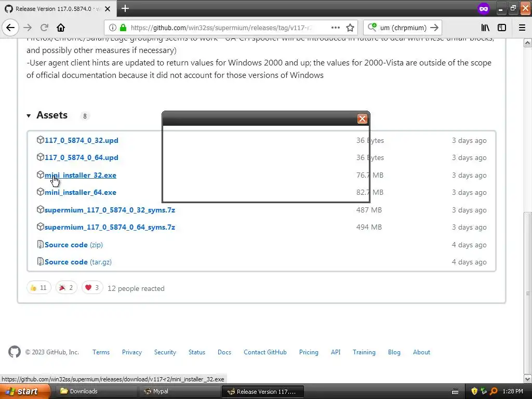This screenshot has height=399, width=532.
Task: Click package icon beside 117_0_5874_0_32.upd
Action: click(41, 140)
